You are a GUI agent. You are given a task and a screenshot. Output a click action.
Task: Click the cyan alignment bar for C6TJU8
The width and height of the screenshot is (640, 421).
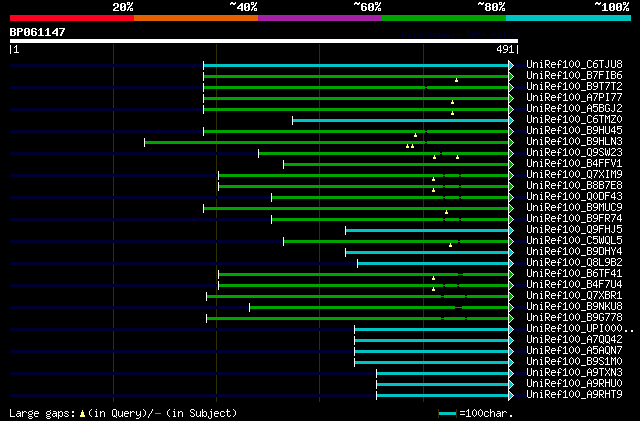[356, 65]
